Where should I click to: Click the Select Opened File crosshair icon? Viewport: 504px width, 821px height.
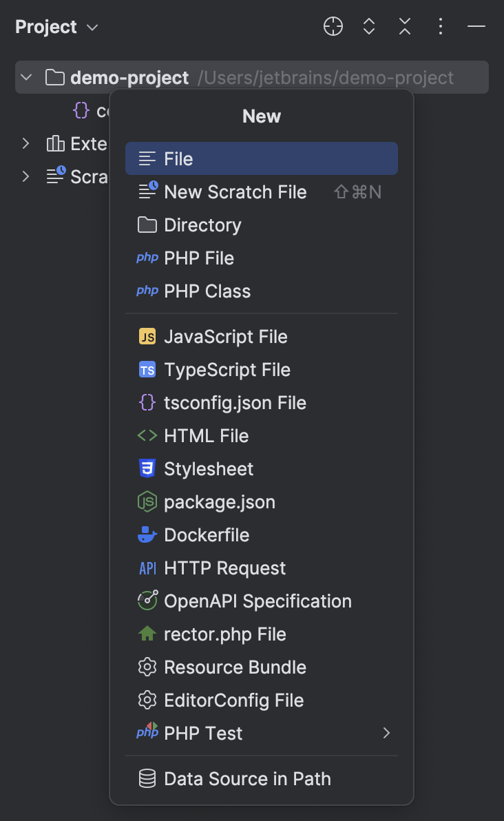pos(333,27)
